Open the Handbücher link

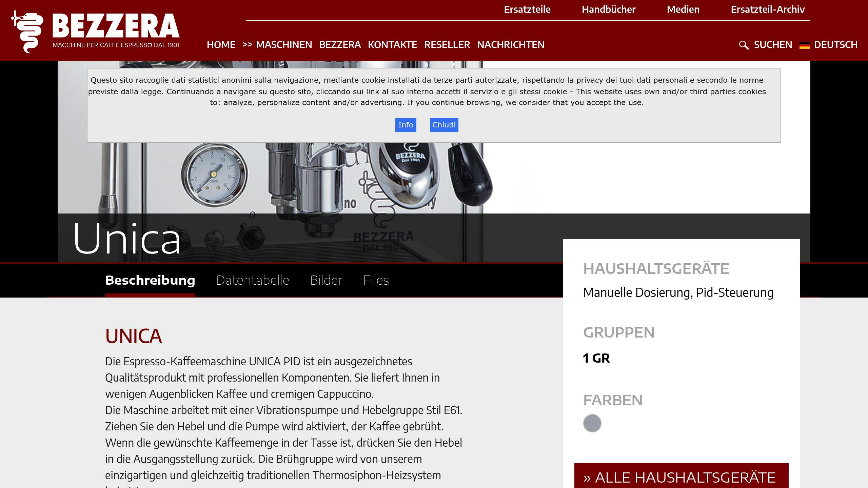[609, 9]
